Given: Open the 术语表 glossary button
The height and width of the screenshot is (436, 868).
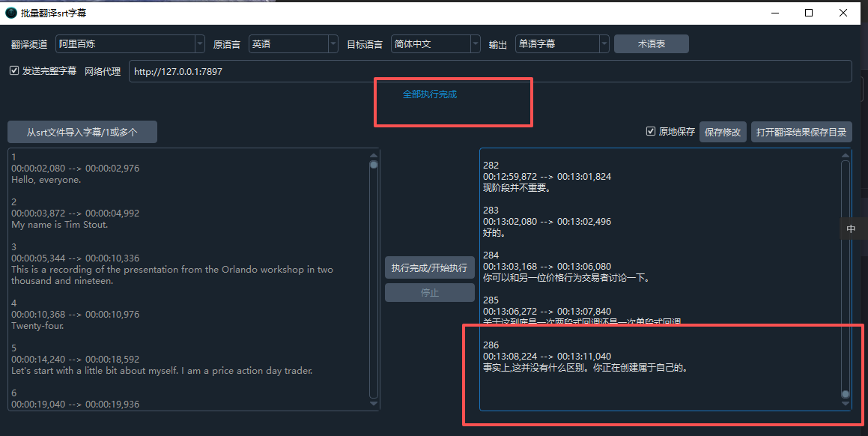Looking at the screenshot, I should tap(651, 44).
